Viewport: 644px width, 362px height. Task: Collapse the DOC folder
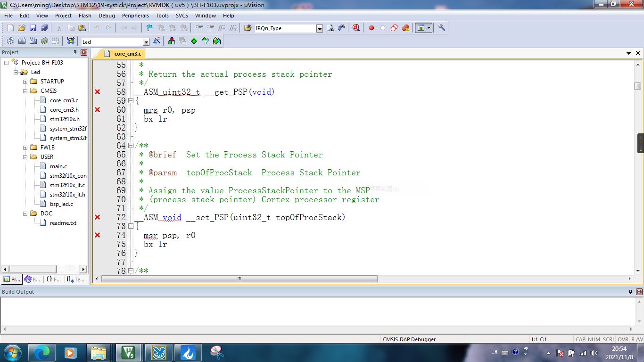(25, 214)
